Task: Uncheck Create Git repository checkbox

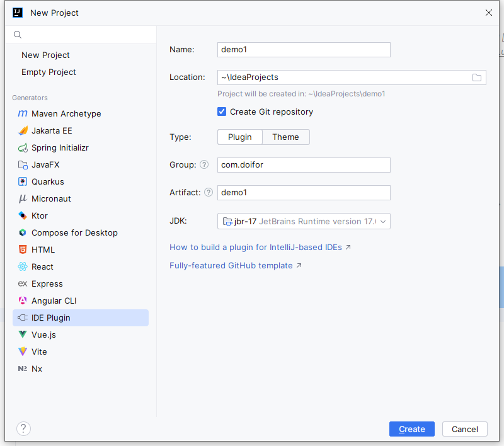Action: pyautogui.click(x=222, y=111)
